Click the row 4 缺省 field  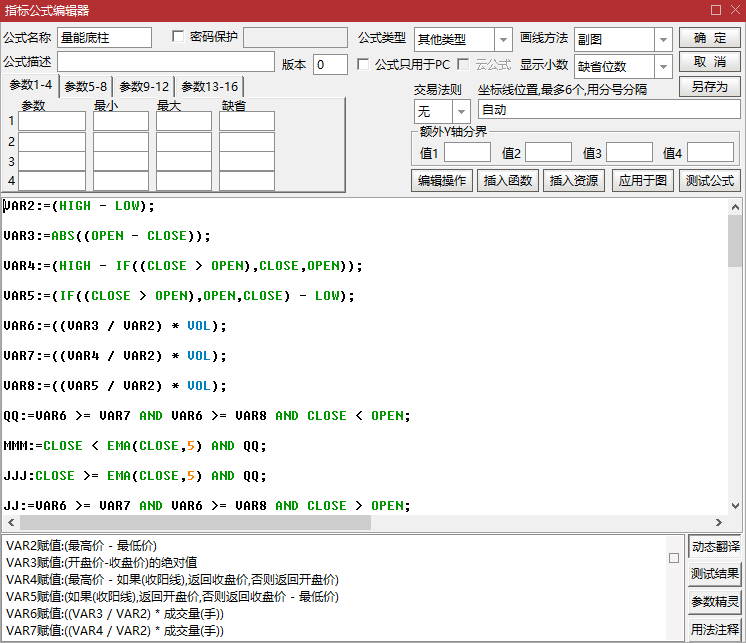coord(246,181)
